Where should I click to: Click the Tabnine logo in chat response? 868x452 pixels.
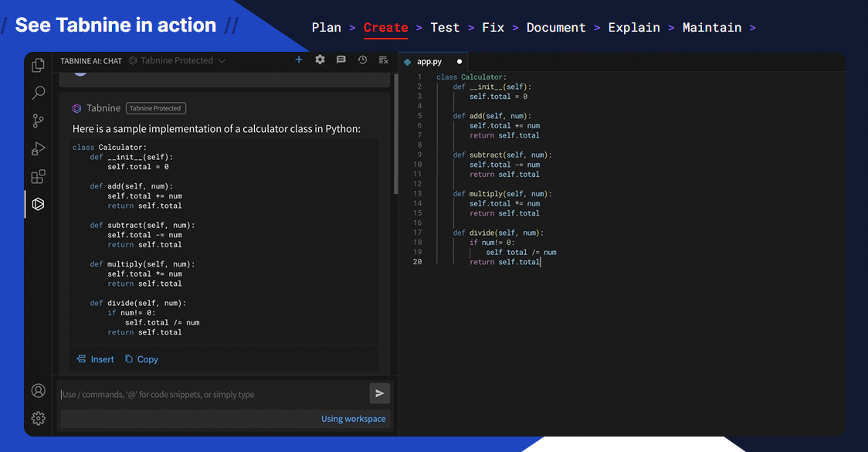pos(77,108)
